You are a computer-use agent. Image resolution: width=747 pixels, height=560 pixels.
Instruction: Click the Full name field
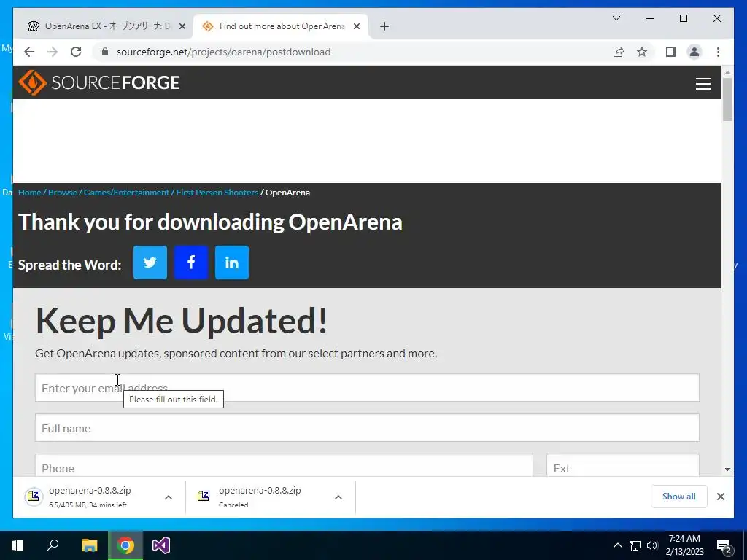coord(367,427)
